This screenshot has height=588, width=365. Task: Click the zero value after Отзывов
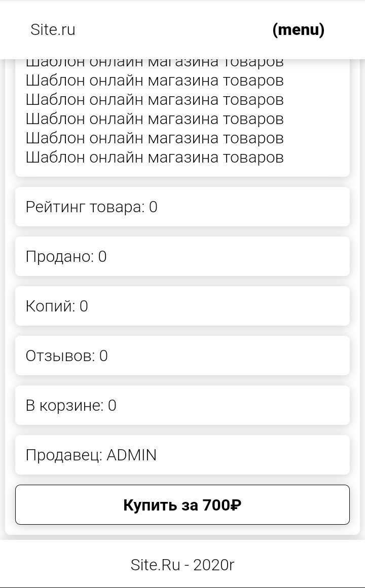pyautogui.click(x=103, y=356)
